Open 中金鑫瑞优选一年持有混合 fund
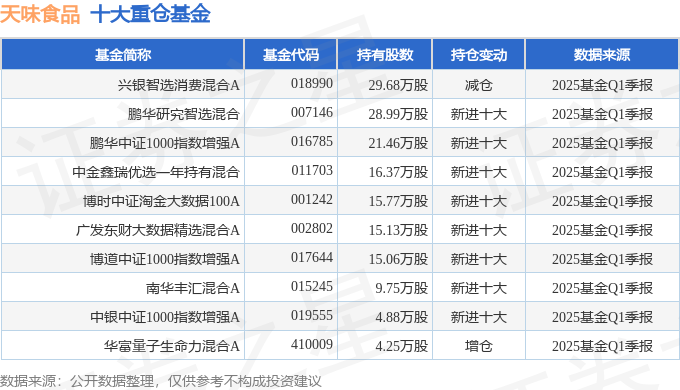The height and width of the screenshot is (390, 680). [156, 172]
